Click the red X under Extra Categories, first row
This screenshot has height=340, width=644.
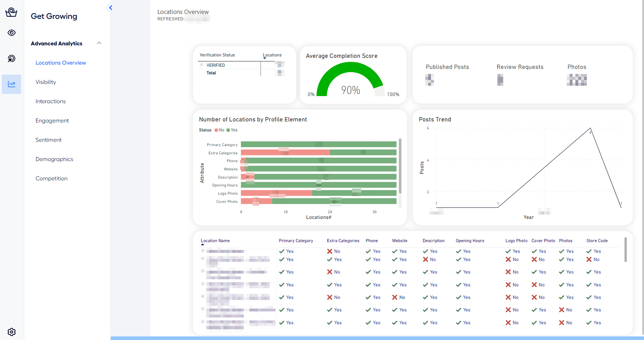[x=330, y=251]
